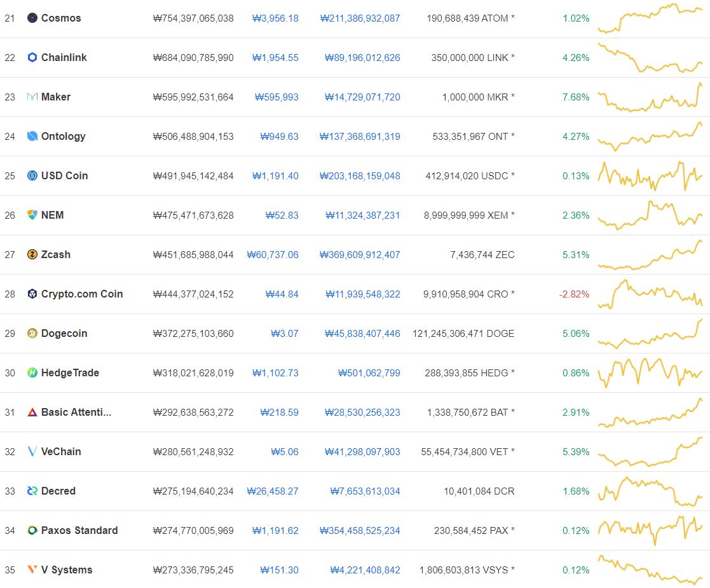Click V Systems volume ₩4,221,408,842

[x=365, y=570]
